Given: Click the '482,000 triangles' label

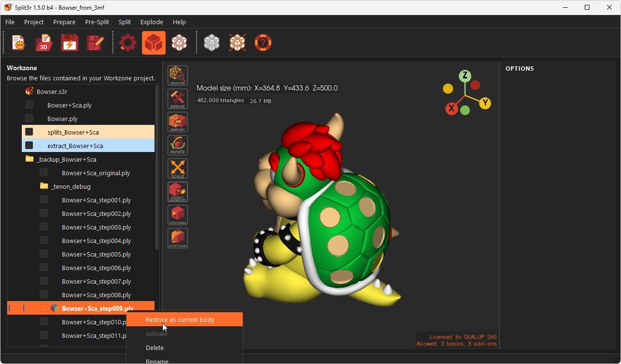Looking at the screenshot, I should (x=220, y=100).
